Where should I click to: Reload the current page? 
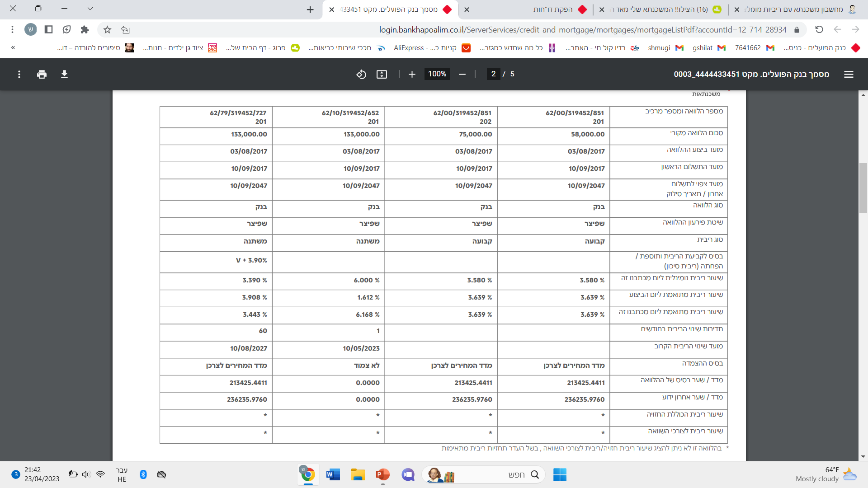pyautogui.click(x=819, y=29)
